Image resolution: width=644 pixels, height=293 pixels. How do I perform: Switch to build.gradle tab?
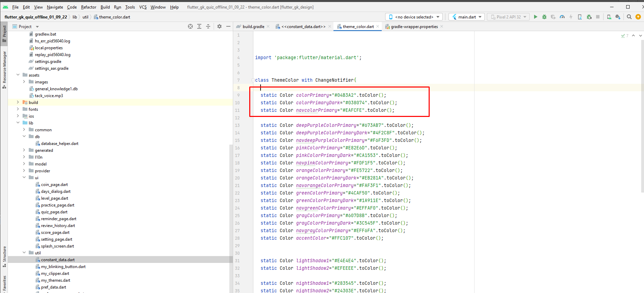point(253,26)
